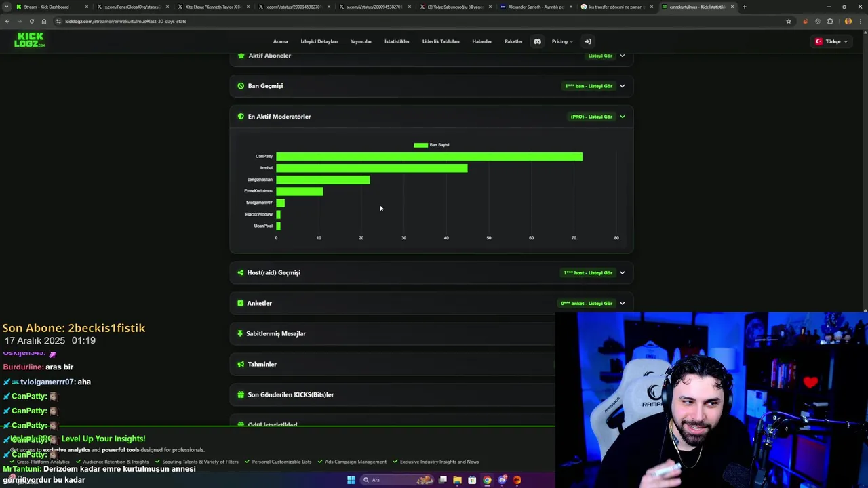Open Liderlik Tabloları nav item
Image resolution: width=868 pixels, height=488 pixels.
441,41
